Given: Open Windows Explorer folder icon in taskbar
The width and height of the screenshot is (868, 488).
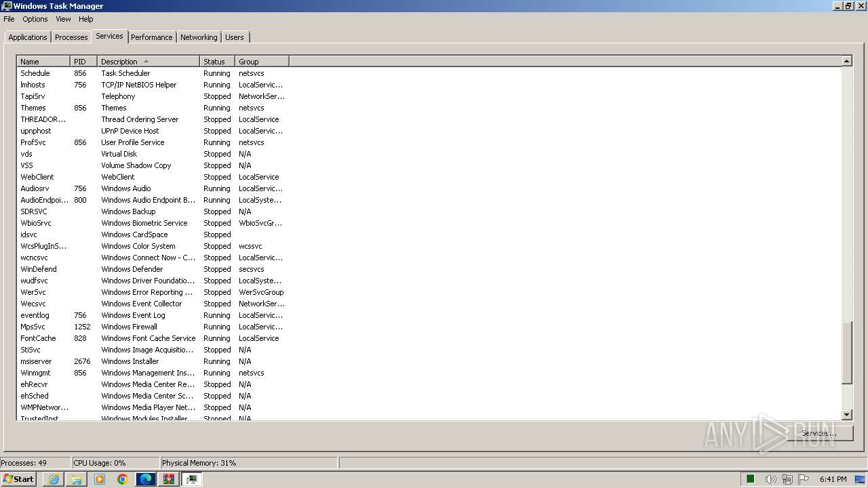Looking at the screenshot, I should (77, 479).
